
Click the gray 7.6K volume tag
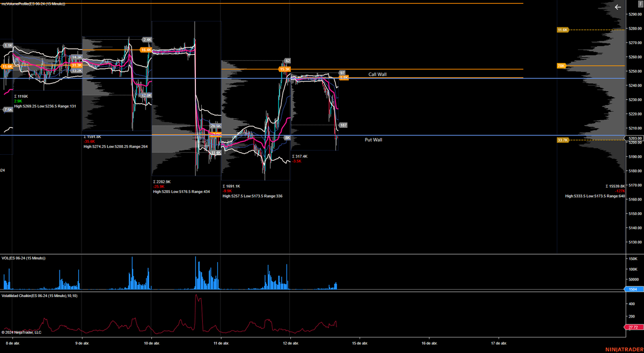tap(8, 110)
